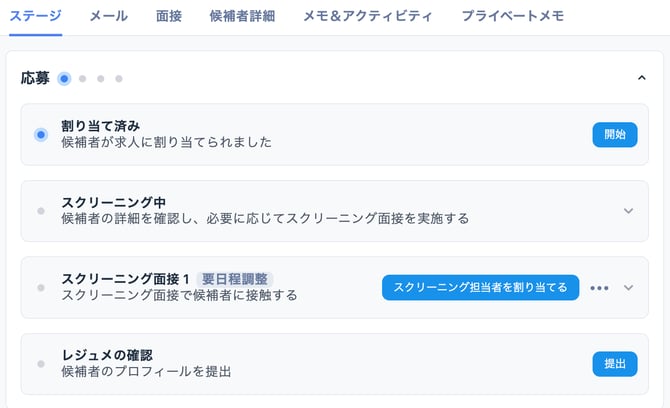This screenshot has height=408, width=670.
Task: Click the three-dots menu on スクリーニング面接 1
Action: (x=599, y=288)
